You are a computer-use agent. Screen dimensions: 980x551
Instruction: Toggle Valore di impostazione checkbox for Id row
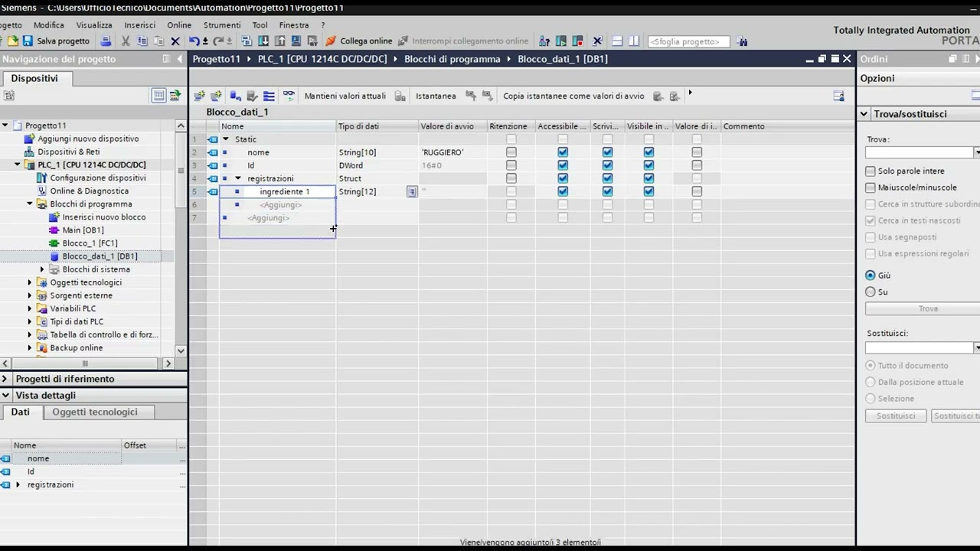click(697, 165)
